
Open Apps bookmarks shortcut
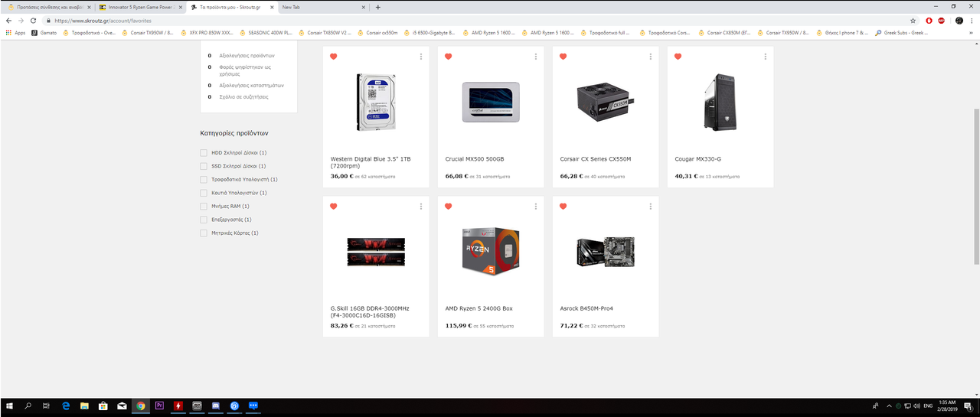point(15,33)
